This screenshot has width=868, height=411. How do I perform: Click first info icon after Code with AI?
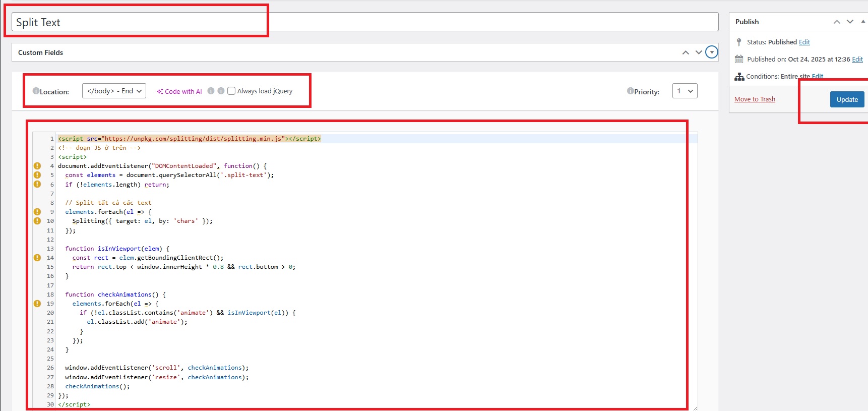click(x=211, y=91)
